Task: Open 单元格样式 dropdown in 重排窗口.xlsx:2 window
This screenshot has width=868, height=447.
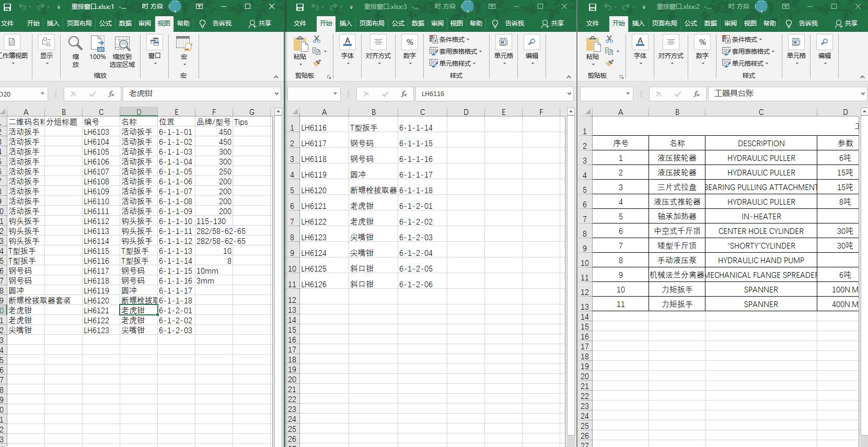Action: coord(745,63)
